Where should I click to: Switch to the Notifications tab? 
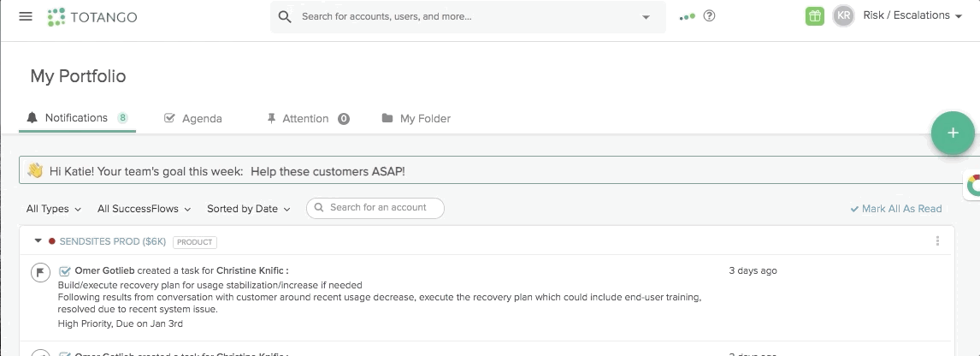(x=77, y=117)
